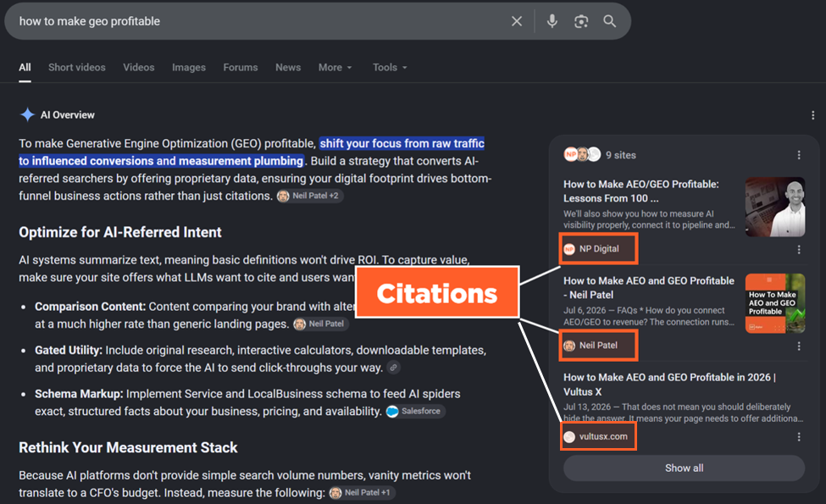Viewport: 826px width, 504px height.
Task: Open AI Overview three-dot options menu
Action: point(812,115)
